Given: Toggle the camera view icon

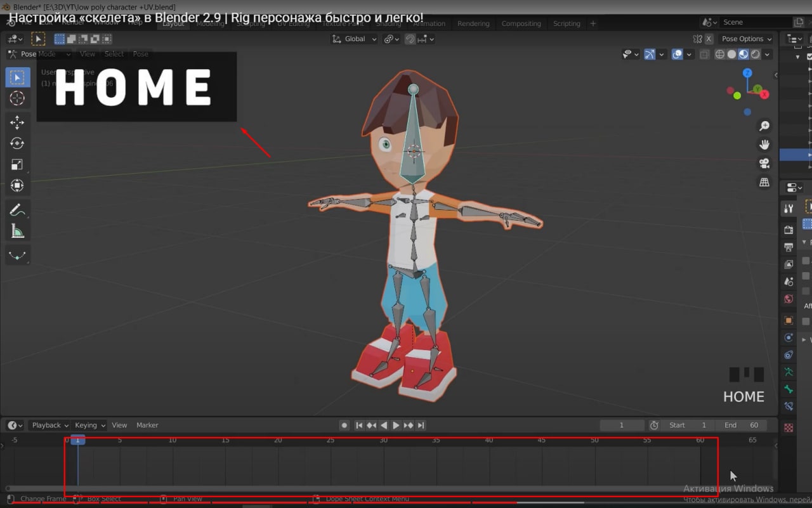Looking at the screenshot, I should [764, 164].
